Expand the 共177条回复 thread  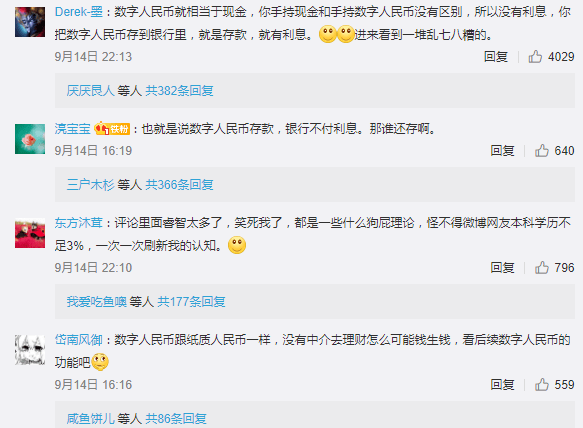click(191, 302)
